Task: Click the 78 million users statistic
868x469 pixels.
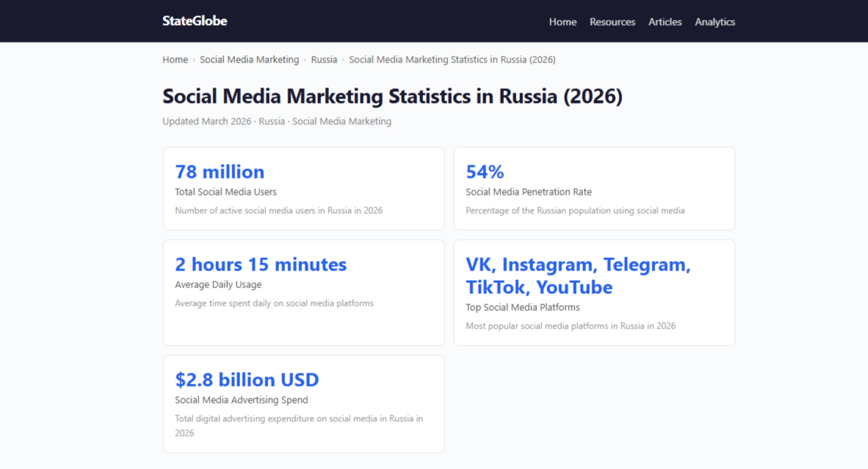Action: point(220,171)
